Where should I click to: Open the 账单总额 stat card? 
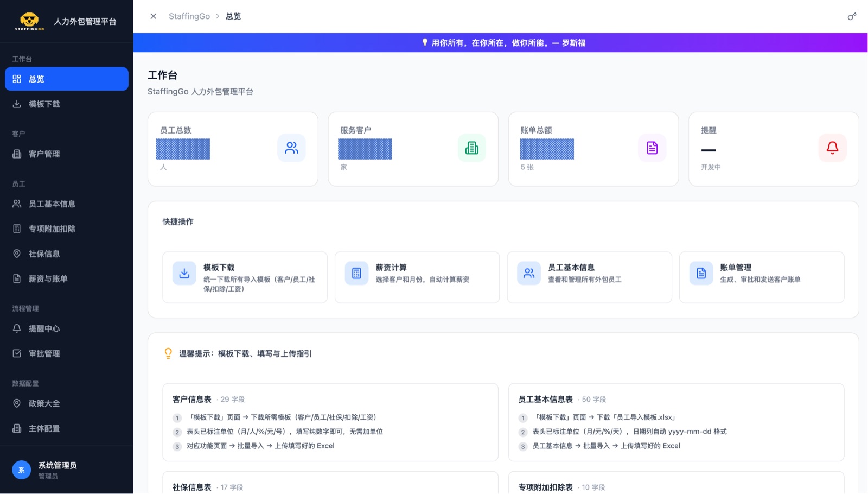click(593, 149)
